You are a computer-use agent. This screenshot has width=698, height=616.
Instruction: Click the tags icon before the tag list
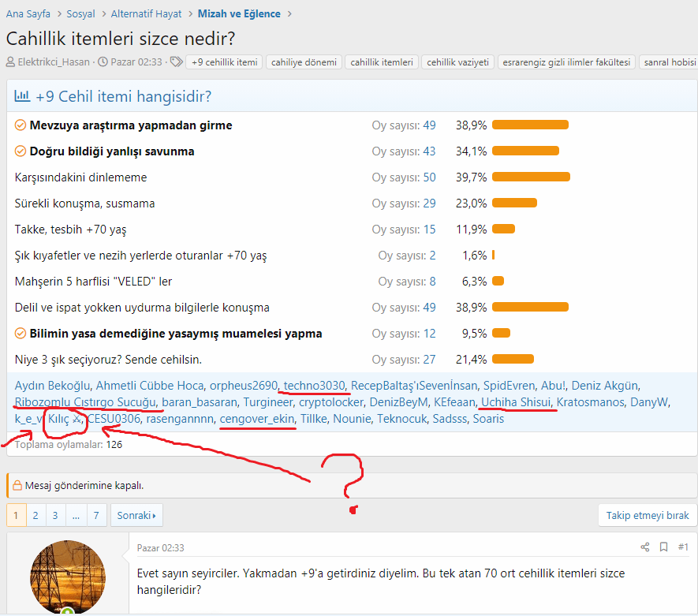coord(177,62)
